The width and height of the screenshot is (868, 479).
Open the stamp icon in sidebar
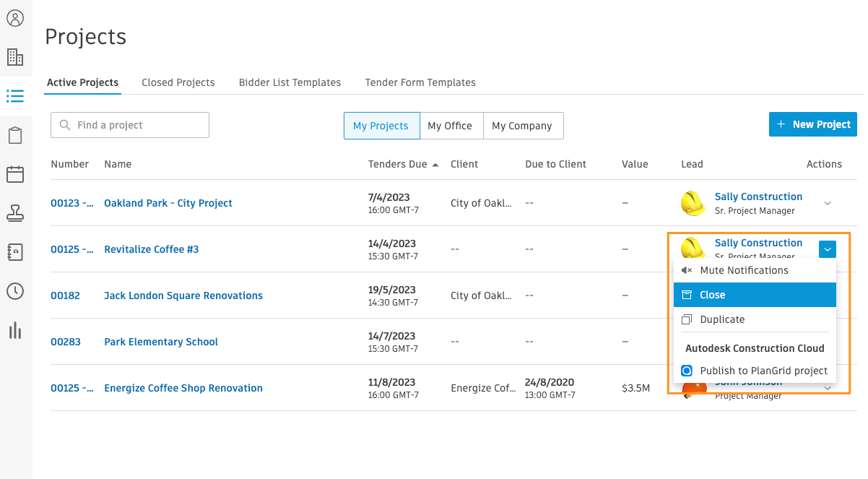(x=15, y=213)
